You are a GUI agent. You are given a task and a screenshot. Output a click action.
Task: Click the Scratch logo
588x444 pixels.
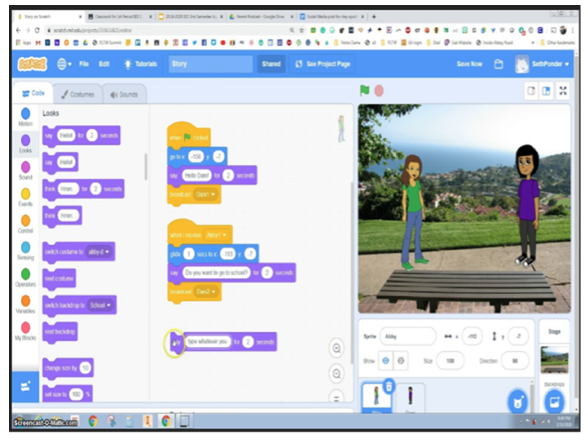tap(32, 64)
